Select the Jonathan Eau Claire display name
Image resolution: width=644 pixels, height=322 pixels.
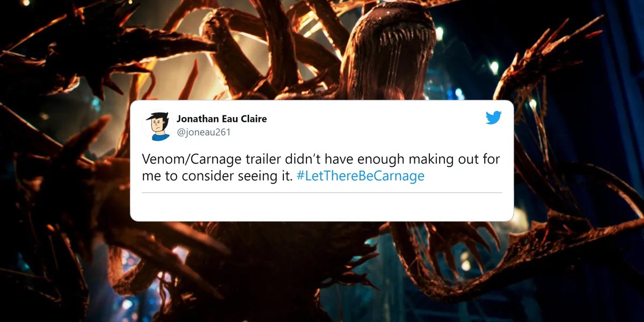pyautogui.click(x=222, y=119)
